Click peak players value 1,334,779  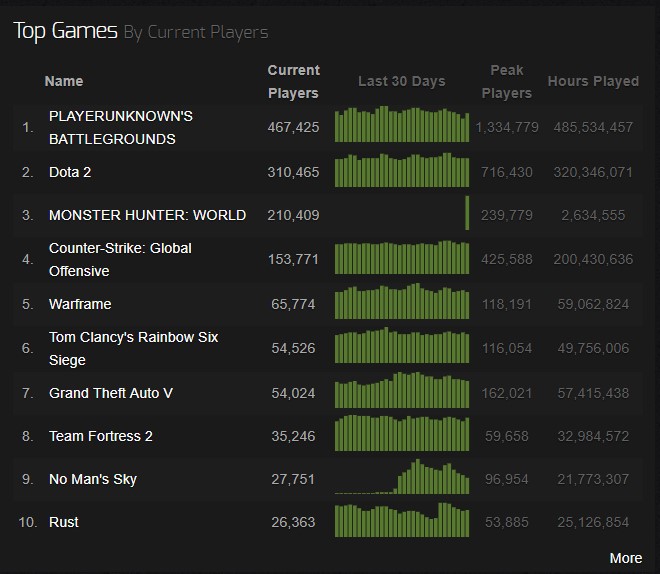pyautogui.click(x=507, y=127)
